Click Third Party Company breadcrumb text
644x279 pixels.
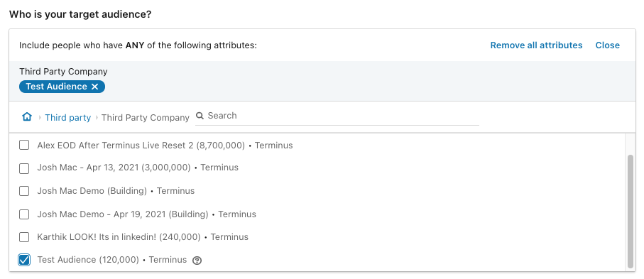tap(146, 118)
